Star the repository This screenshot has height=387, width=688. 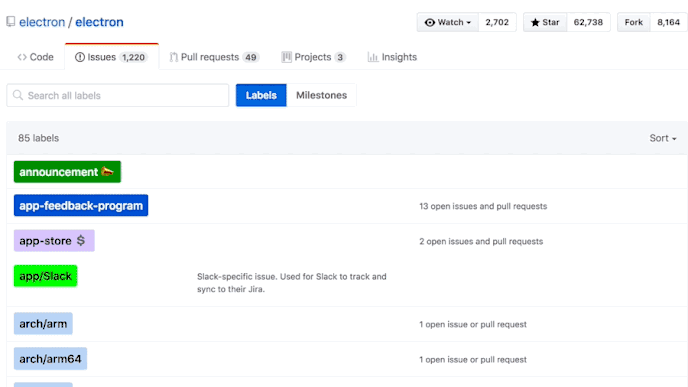[545, 22]
